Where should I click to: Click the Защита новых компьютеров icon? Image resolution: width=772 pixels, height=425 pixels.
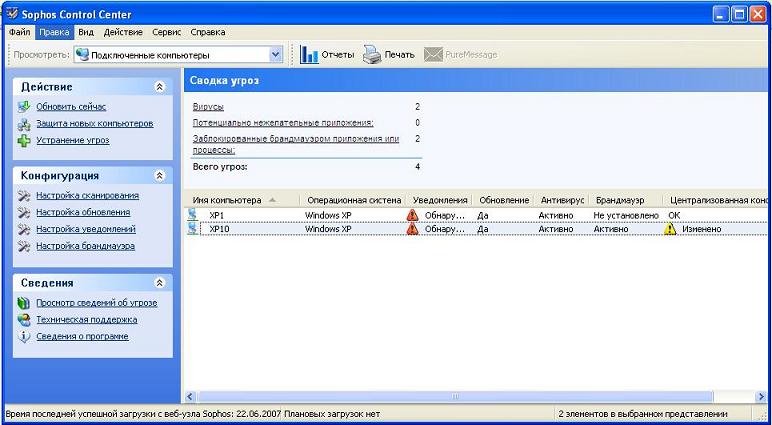24,124
